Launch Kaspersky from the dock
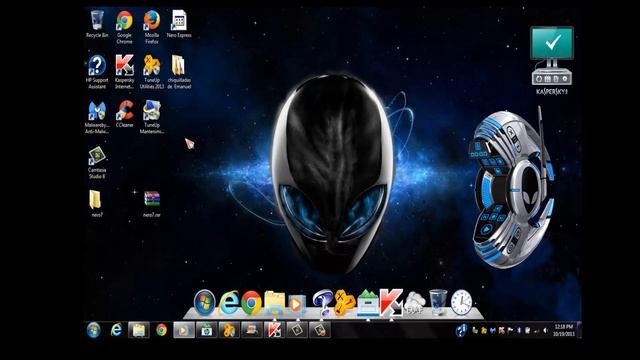640x360 pixels. point(391,303)
